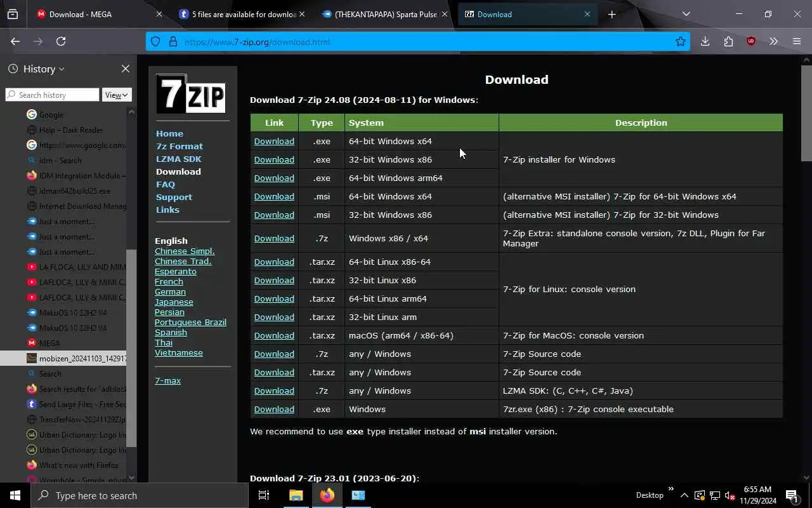Click the 7-Zip logo image
Screen dimensions: 812x508
click(191, 94)
